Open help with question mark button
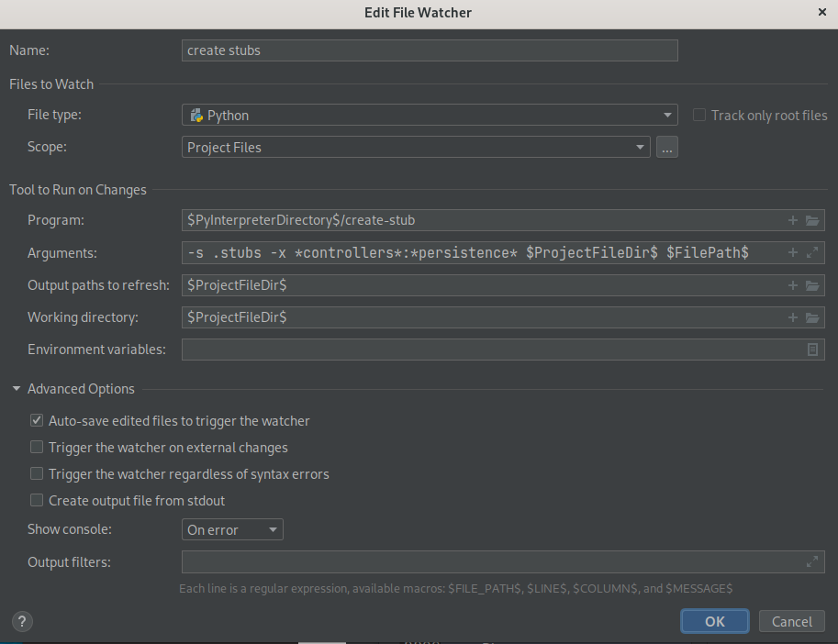 pyautogui.click(x=22, y=622)
